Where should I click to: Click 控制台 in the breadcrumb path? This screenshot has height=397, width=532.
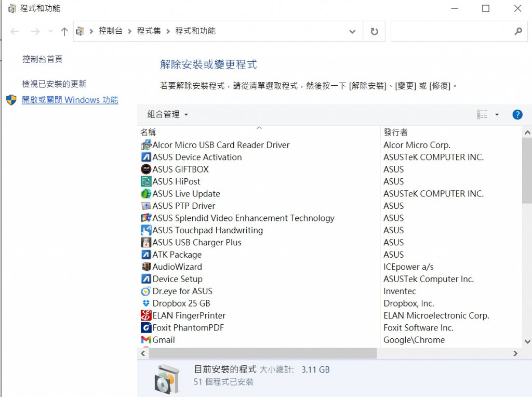click(x=110, y=31)
